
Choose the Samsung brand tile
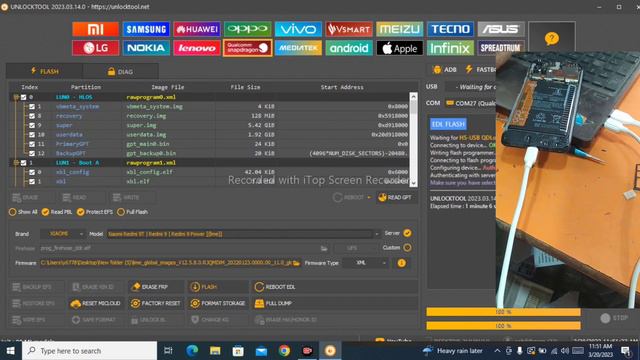[x=146, y=29]
